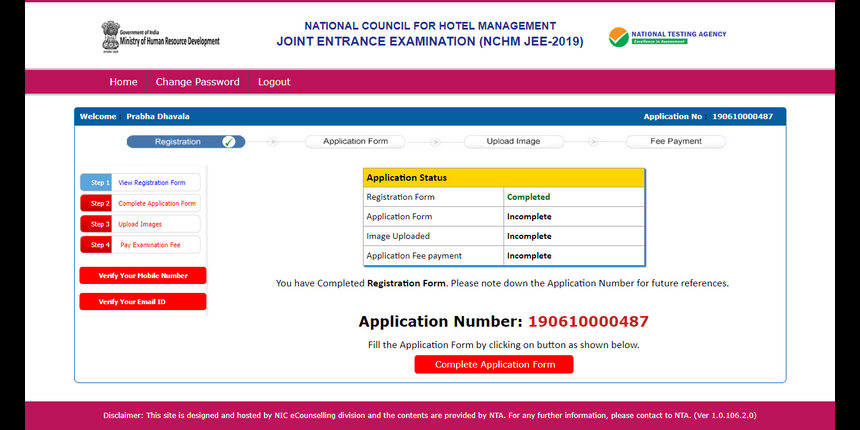Click the large red application number 190610000487
Screen dimensions: 860x430
(589, 321)
